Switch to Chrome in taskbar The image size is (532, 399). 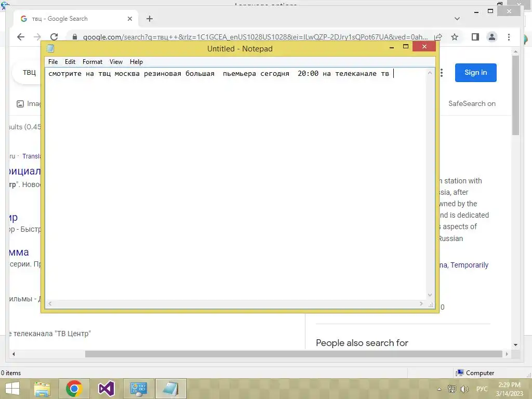tap(74, 389)
